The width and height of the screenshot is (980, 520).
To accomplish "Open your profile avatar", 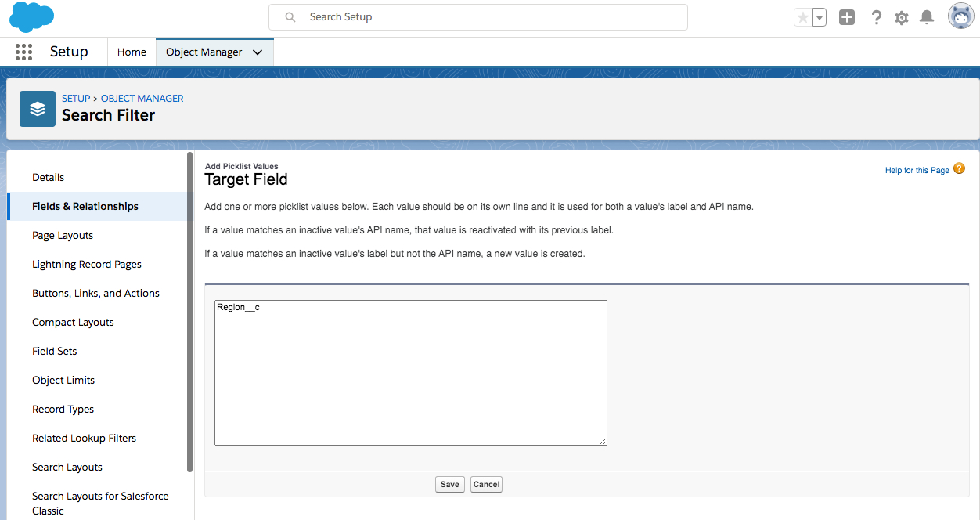I will click(960, 16).
